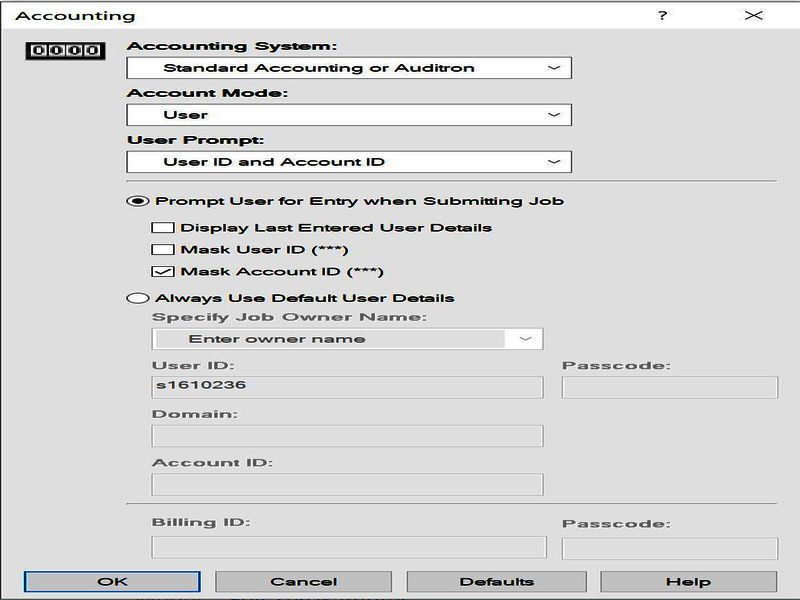Click the accounting counter icon

[x=62, y=49]
